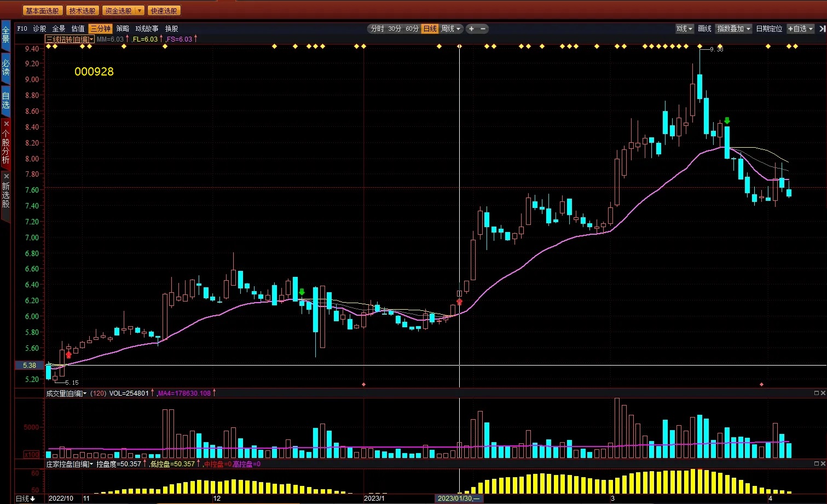Select the 日线 daily period
The height and width of the screenshot is (504, 827).
pos(430,28)
